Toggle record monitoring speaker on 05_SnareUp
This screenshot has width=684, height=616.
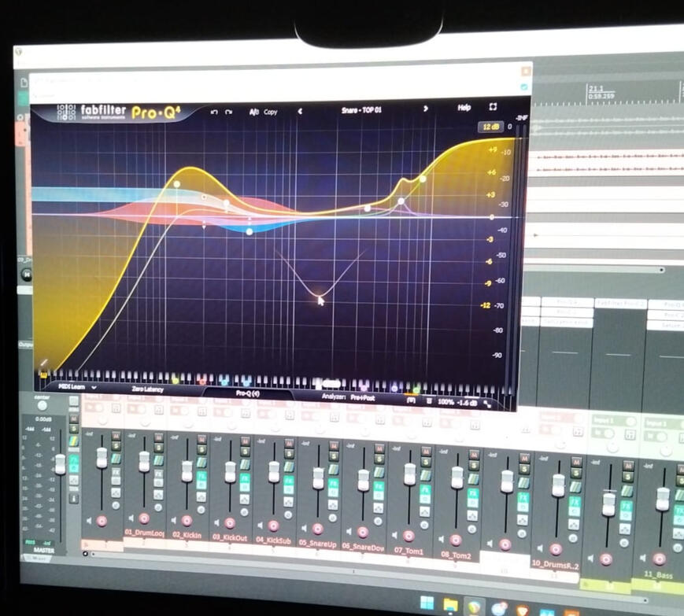(303, 529)
